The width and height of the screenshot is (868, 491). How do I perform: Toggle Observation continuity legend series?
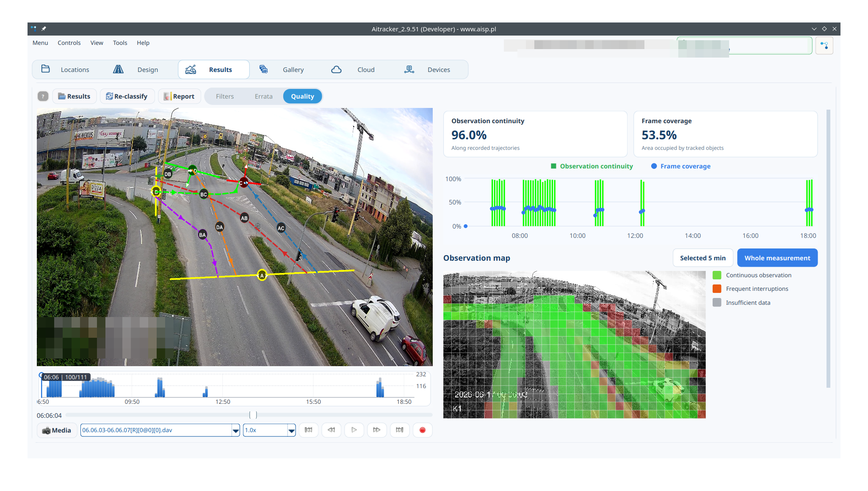pos(592,166)
